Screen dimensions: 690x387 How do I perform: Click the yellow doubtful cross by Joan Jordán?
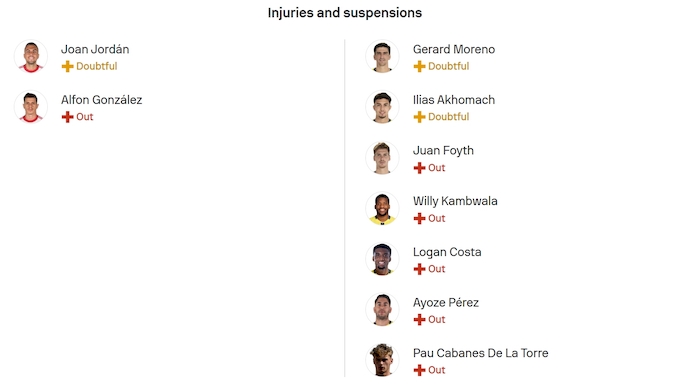point(67,66)
